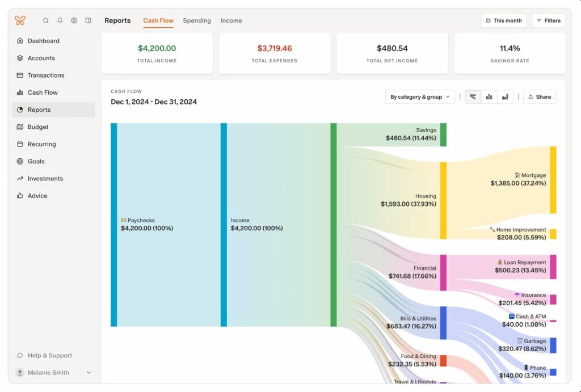Screen dimensions: 581x392
Task: Open the 'By category & group' dropdown
Action: click(x=420, y=96)
